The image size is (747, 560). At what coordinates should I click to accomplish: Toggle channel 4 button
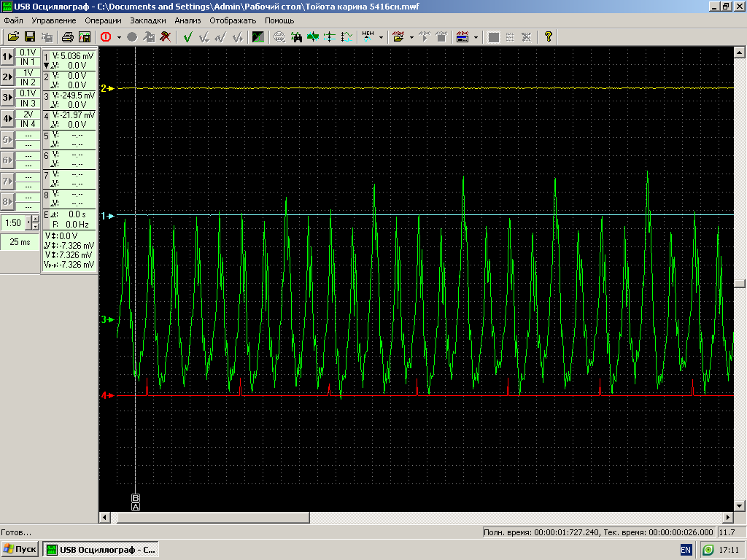click(x=7, y=119)
